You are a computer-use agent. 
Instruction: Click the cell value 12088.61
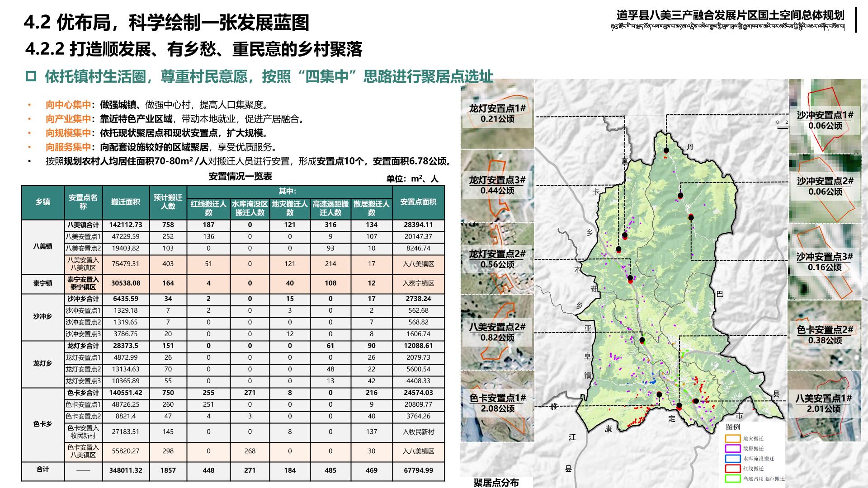point(418,346)
